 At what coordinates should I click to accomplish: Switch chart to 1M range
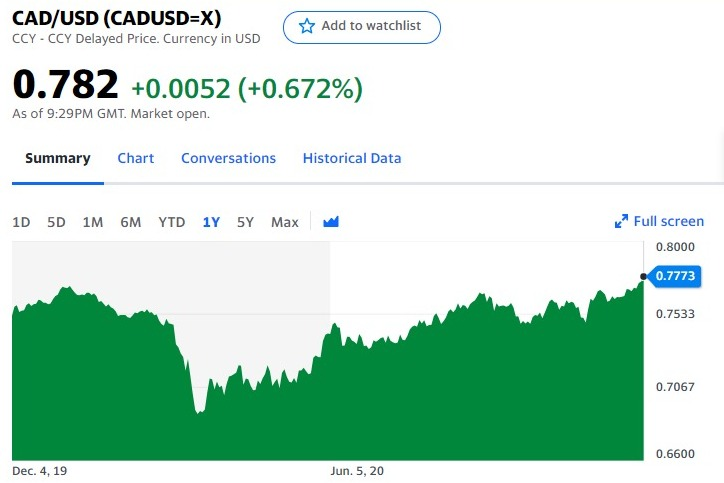(x=93, y=222)
